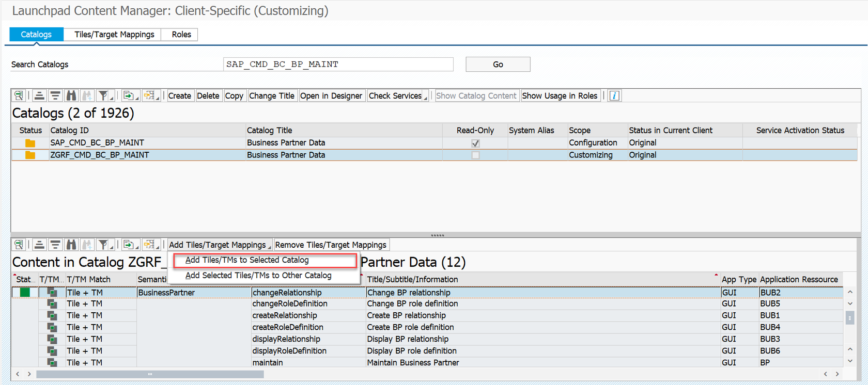The image size is (868, 385).
Task: Select 'Create BP role definition' cell
Action: point(542,327)
